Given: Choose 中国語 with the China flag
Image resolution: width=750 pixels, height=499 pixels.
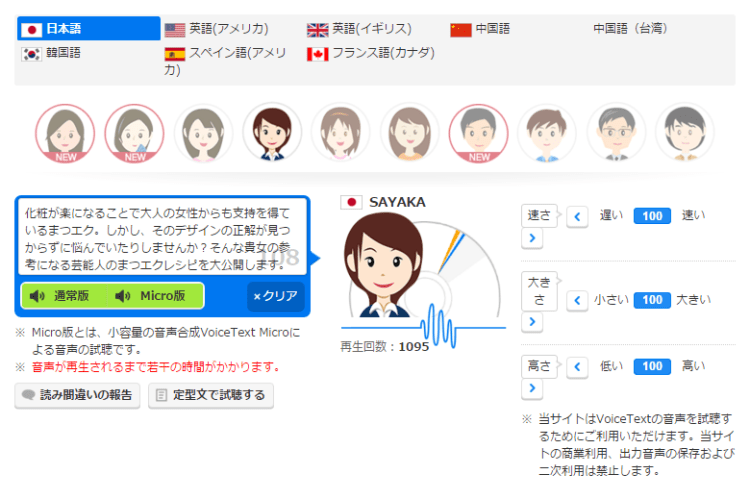Looking at the screenshot, I should [x=480, y=29].
